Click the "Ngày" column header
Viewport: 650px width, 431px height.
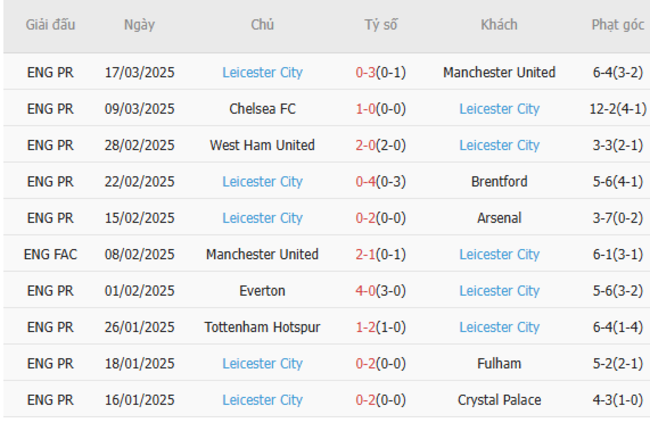coord(139,25)
